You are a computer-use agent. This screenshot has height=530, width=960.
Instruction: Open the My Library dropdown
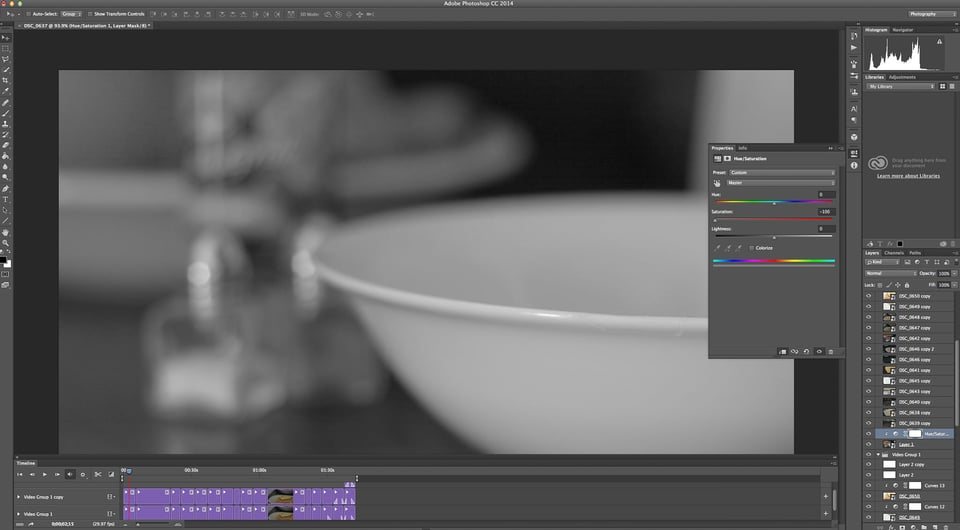(x=901, y=87)
